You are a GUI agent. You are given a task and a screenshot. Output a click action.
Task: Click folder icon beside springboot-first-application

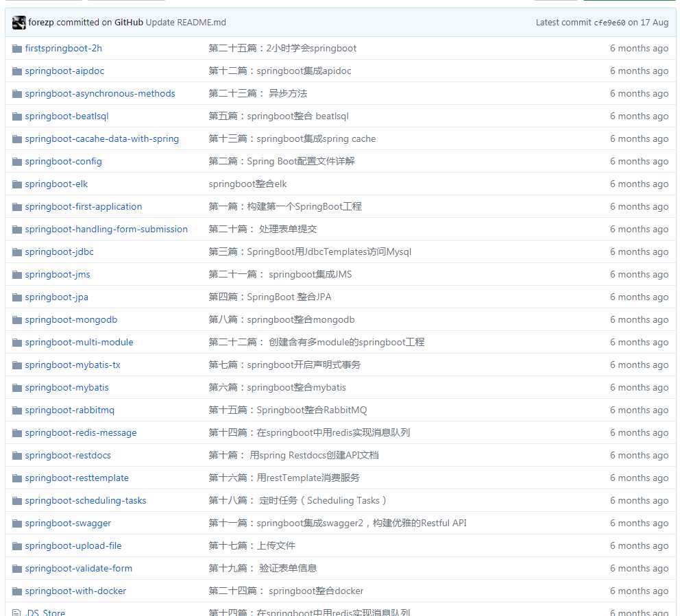pos(17,207)
